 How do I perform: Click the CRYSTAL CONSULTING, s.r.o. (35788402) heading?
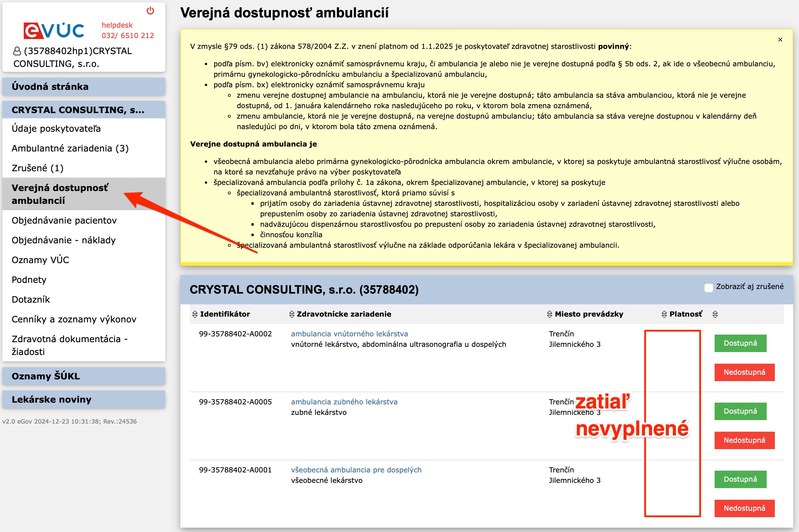[304, 290]
